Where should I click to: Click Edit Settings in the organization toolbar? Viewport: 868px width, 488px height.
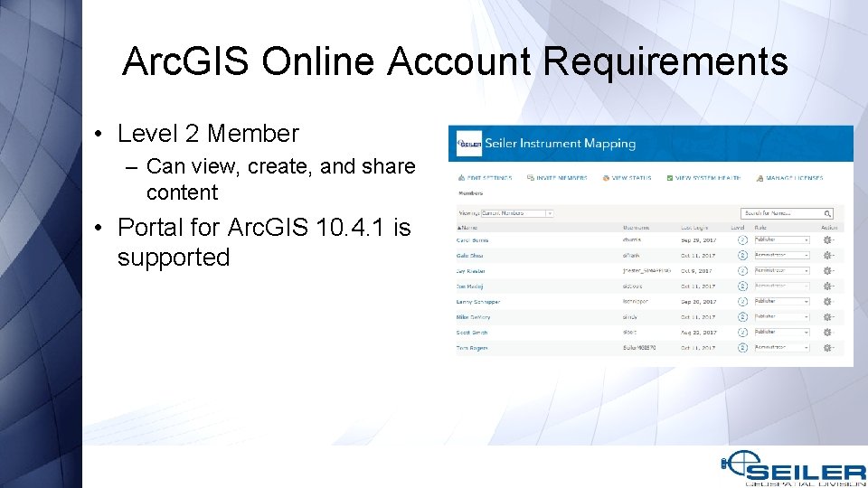[x=485, y=178]
